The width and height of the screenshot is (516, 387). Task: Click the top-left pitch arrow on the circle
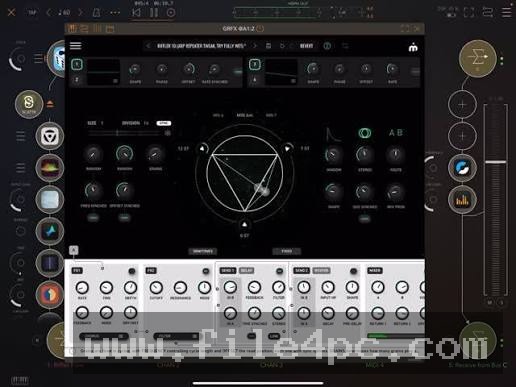[x=203, y=148]
